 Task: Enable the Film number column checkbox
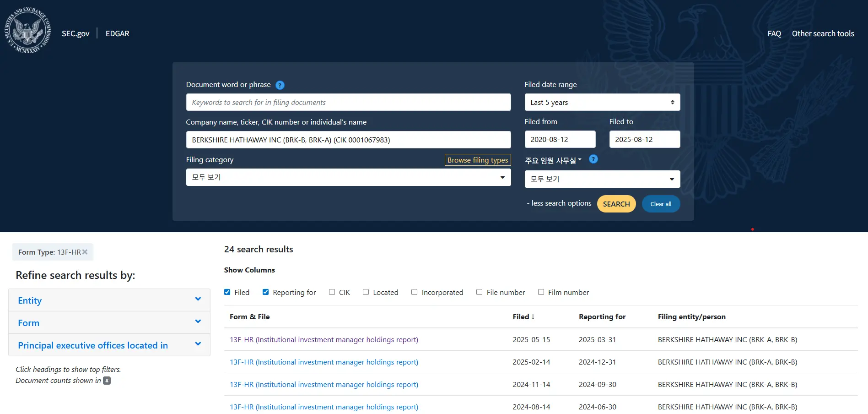541,292
